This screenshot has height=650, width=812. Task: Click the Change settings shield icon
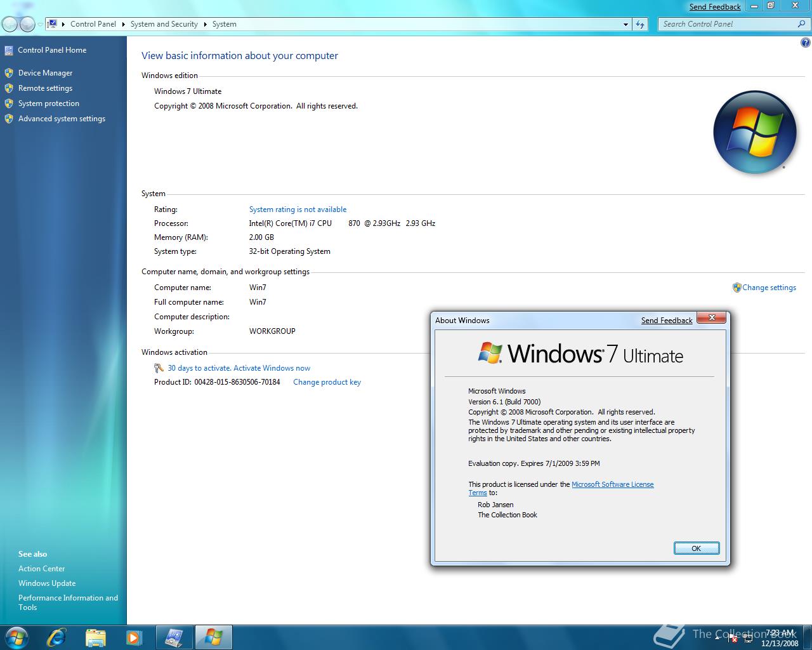click(x=737, y=288)
